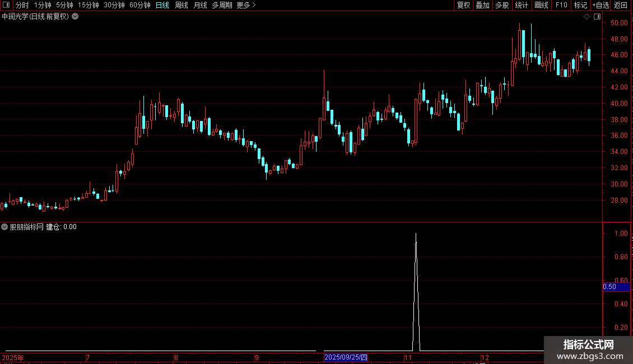
Task: Click the 标记 mark button
Action: (580, 5)
